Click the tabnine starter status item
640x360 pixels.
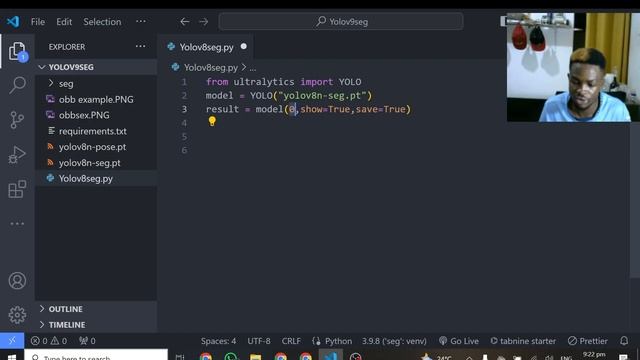coord(523,341)
